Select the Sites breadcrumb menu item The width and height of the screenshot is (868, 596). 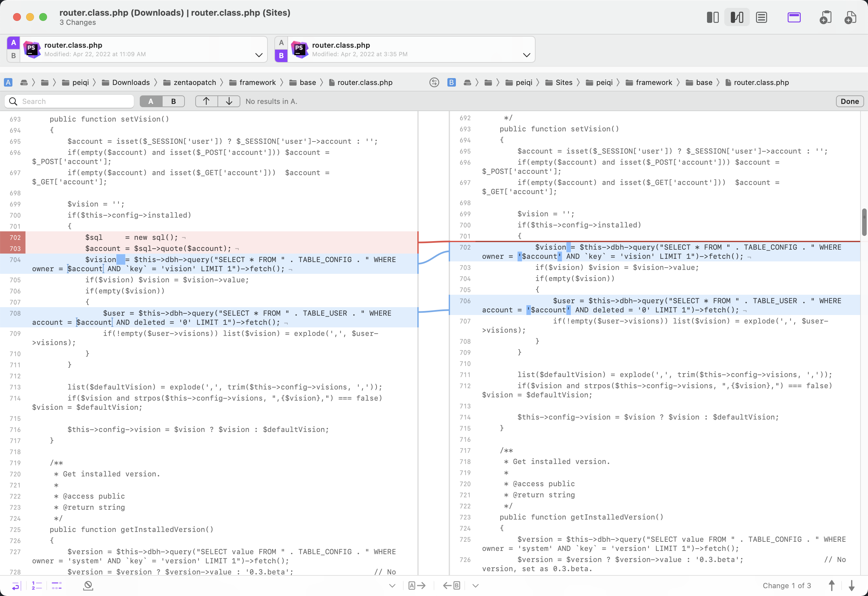click(564, 82)
